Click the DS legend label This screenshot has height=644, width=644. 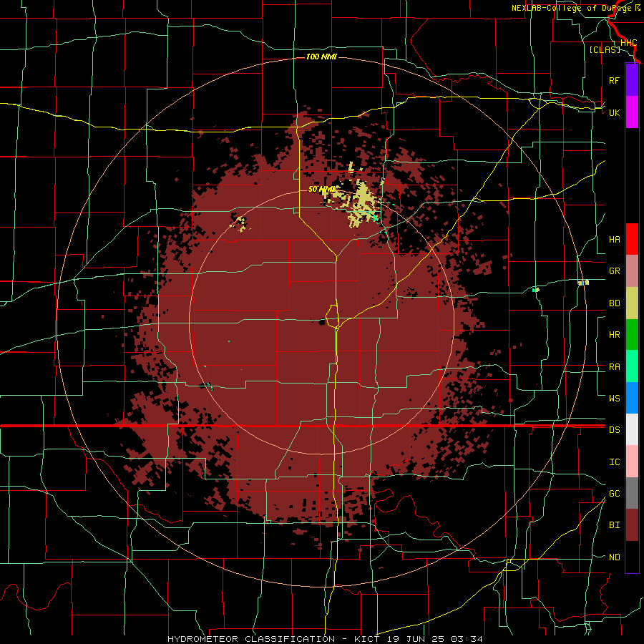coord(614,430)
